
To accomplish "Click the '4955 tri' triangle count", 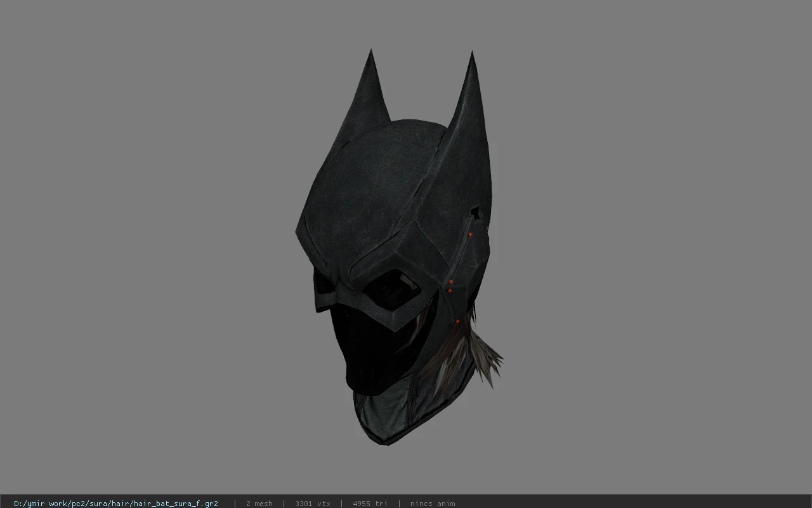I will pyautogui.click(x=370, y=504).
